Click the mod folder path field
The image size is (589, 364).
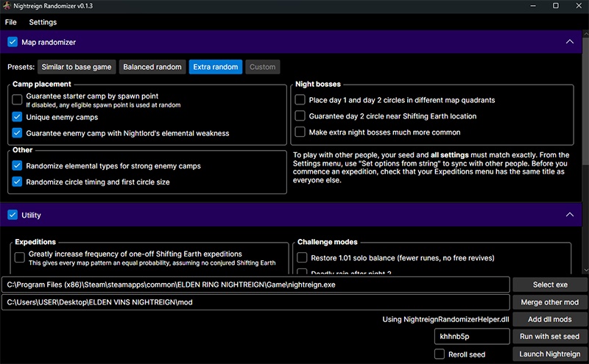[255, 302]
